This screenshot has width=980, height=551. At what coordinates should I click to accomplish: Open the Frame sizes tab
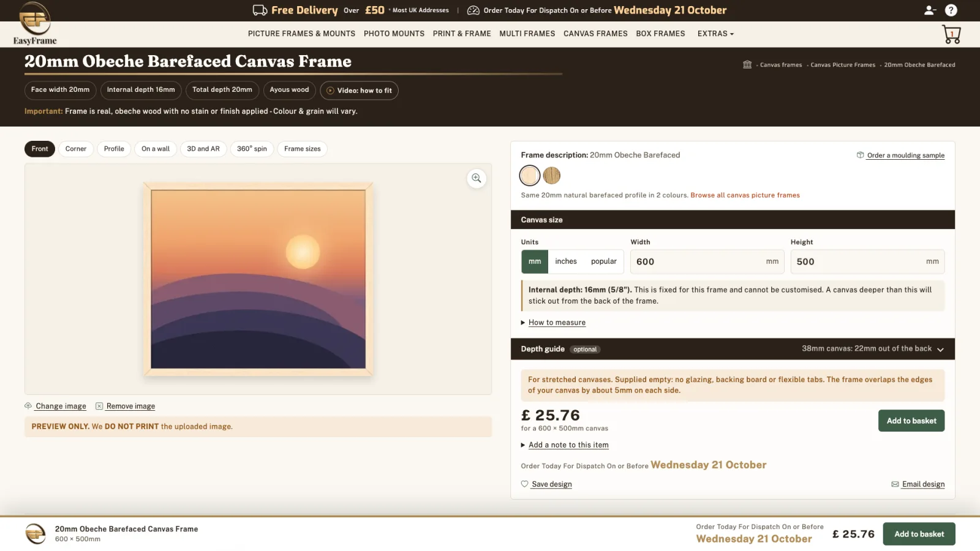pyautogui.click(x=303, y=149)
